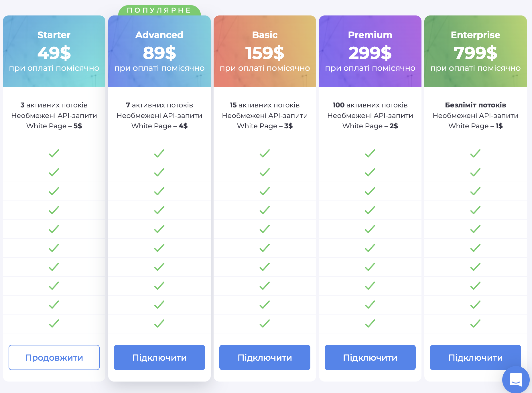Select the Advanced 89$ plan header

(x=159, y=52)
